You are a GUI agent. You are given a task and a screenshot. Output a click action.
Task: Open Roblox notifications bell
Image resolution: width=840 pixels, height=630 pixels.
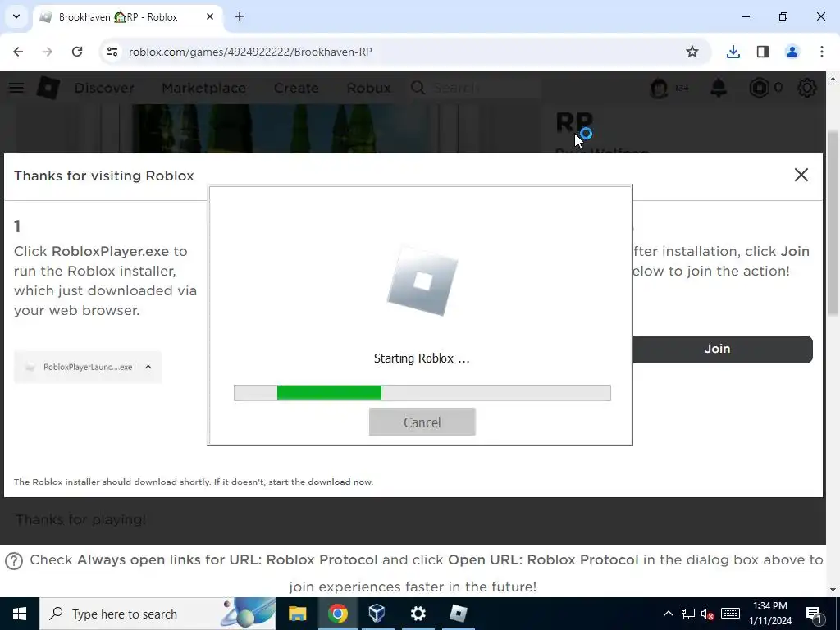719,88
